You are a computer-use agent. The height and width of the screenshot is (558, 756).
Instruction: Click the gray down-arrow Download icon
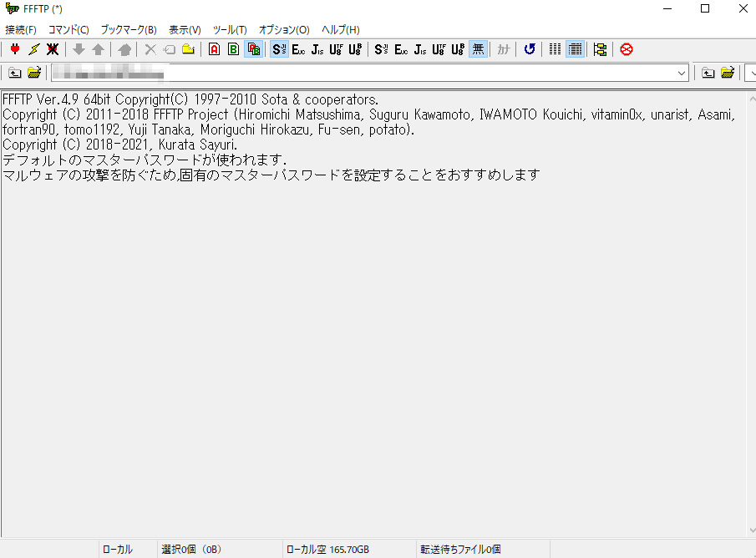tap(79, 49)
